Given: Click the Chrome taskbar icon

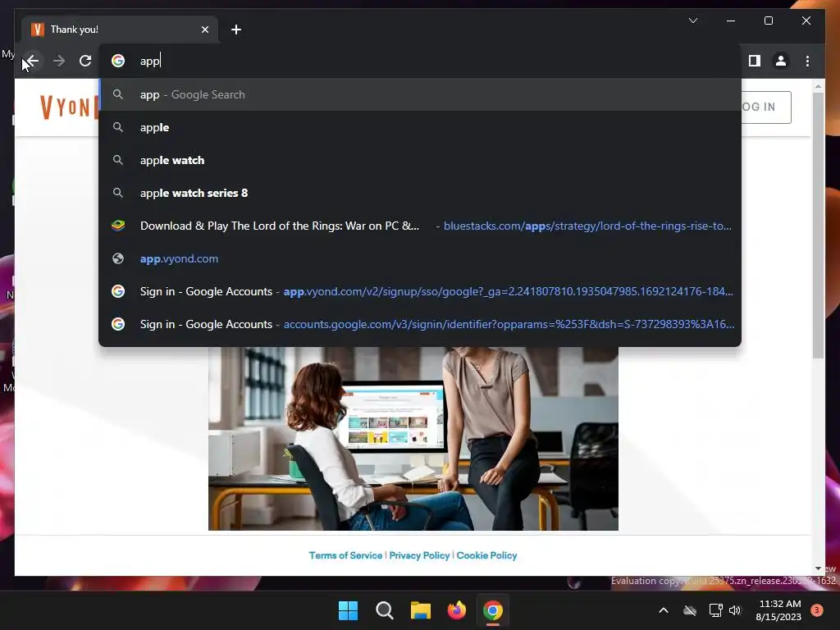Looking at the screenshot, I should tap(493, 610).
